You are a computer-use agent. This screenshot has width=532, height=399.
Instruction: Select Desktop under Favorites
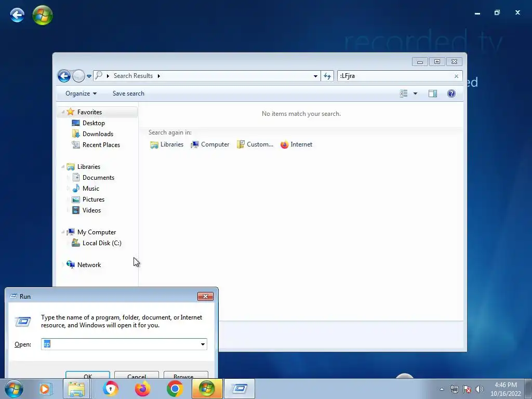click(x=94, y=123)
